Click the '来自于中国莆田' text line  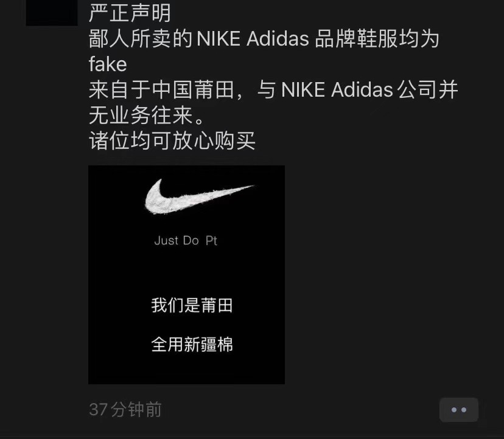point(161,89)
